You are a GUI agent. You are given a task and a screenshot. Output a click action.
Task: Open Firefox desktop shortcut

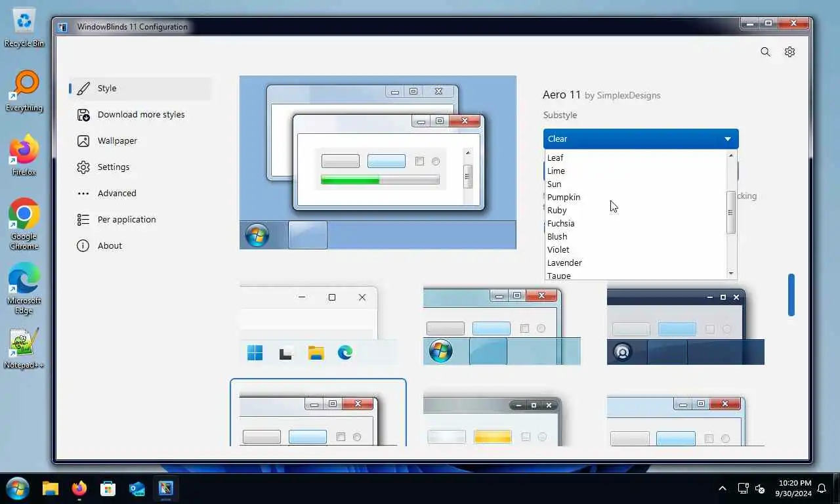pos(24,156)
